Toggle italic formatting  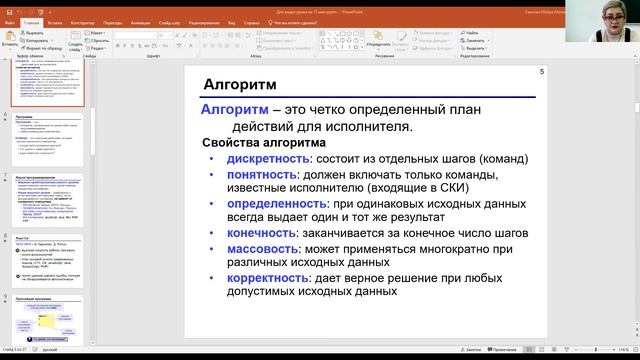(125, 46)
